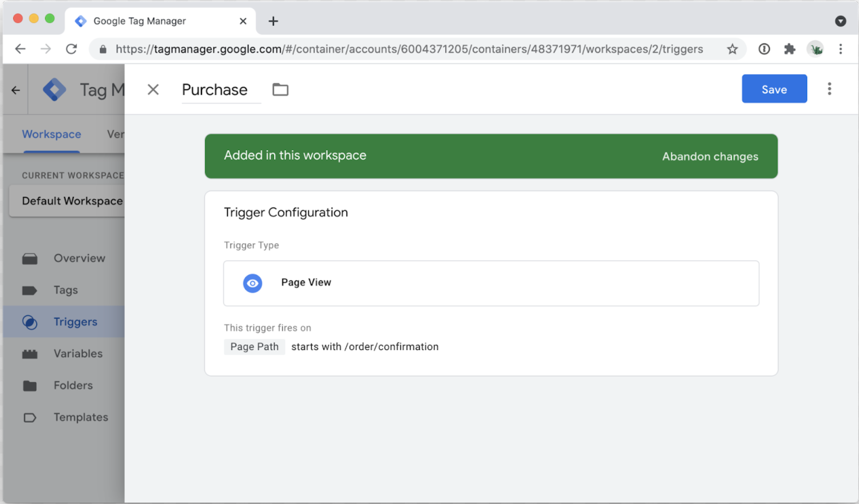
Task: Open the profile avatar menu
Action: tap(815, 49)
